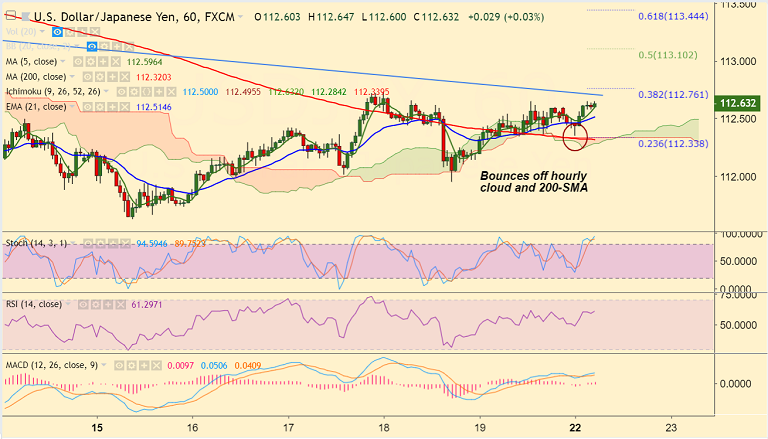768x439 pixels.
Task: Click plus icon next to MACD indicator
Action: [144, 366]
